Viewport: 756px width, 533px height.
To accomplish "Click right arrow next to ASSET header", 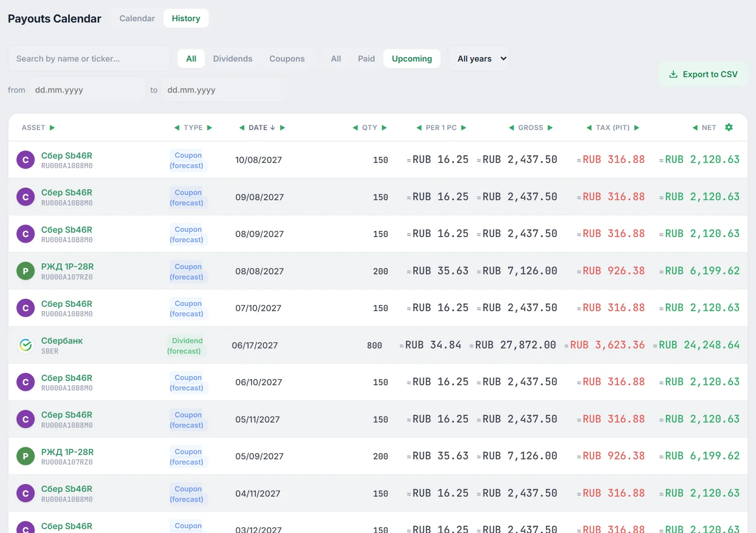I will click(52, 127).
